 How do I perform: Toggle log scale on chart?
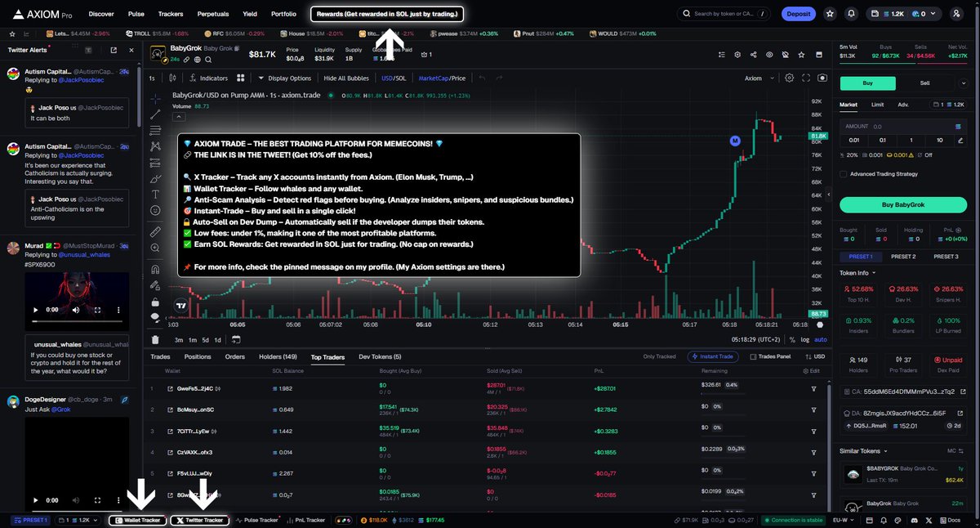(805, 339)
